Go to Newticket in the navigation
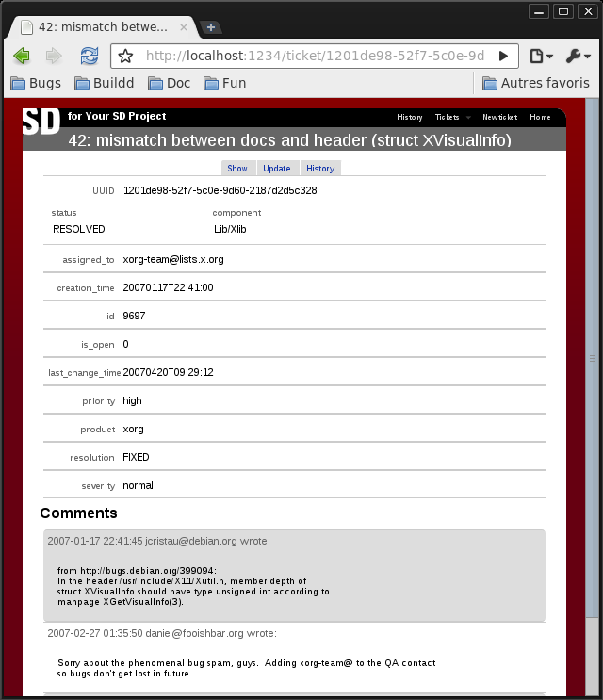The width and height of the screenshot is (603, 700). tap(500, 117)
